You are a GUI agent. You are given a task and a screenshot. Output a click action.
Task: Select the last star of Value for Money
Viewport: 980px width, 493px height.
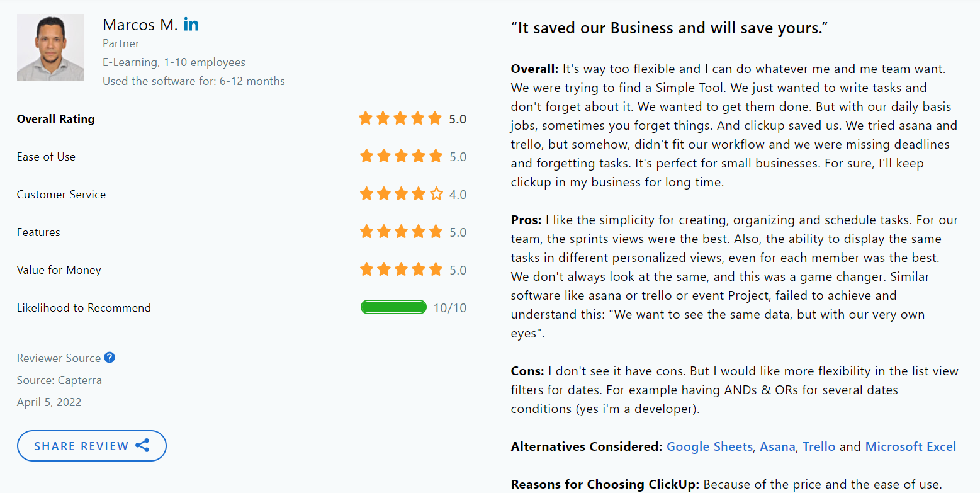[434, 269]
